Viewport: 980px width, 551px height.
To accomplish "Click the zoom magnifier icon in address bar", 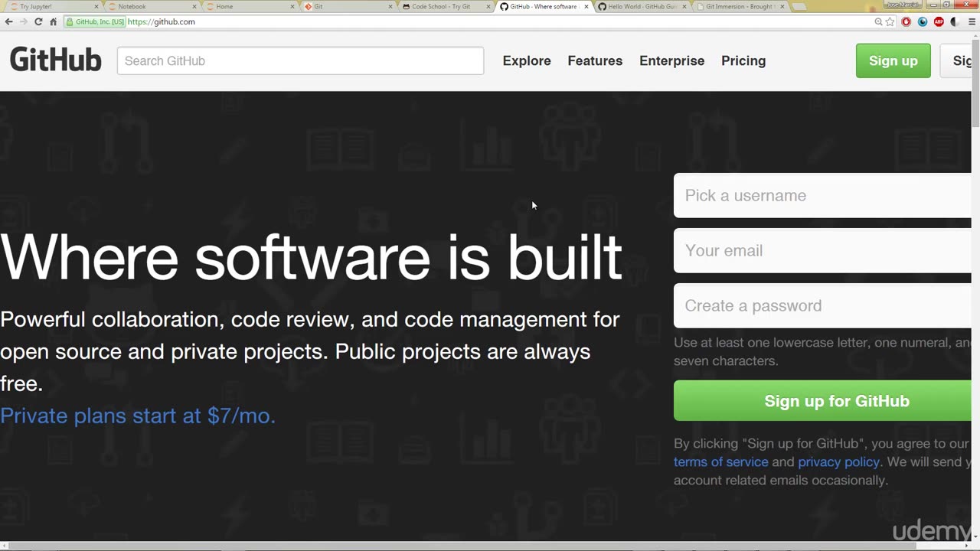I will point(878,21).
